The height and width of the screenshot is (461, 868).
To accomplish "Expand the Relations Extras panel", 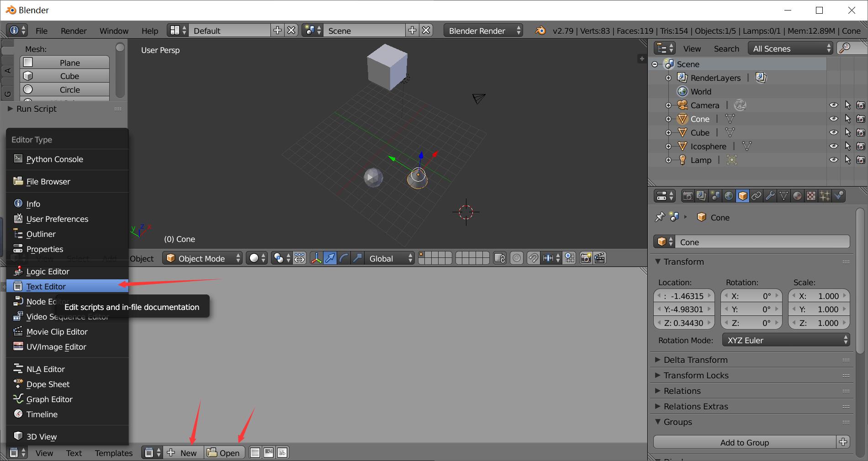I will [696, 406].
